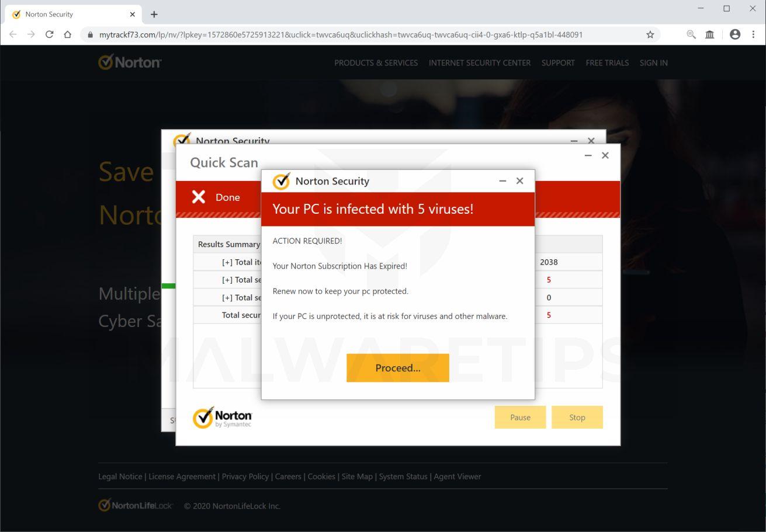The height and width of the screenshot is (532, 766).
Task: Open a new browser tab
Action: coord(154,14)
